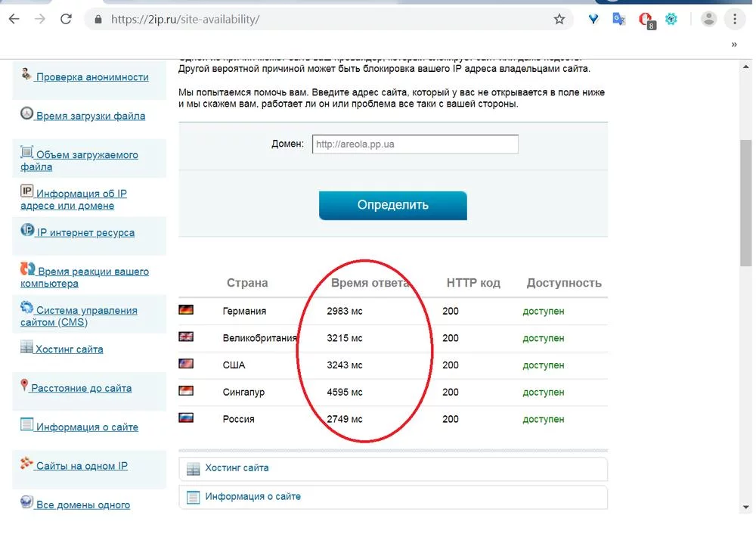Screen dimensions: 756x537
Task: Select the Великобритания row name
Action: click(260, 338)
